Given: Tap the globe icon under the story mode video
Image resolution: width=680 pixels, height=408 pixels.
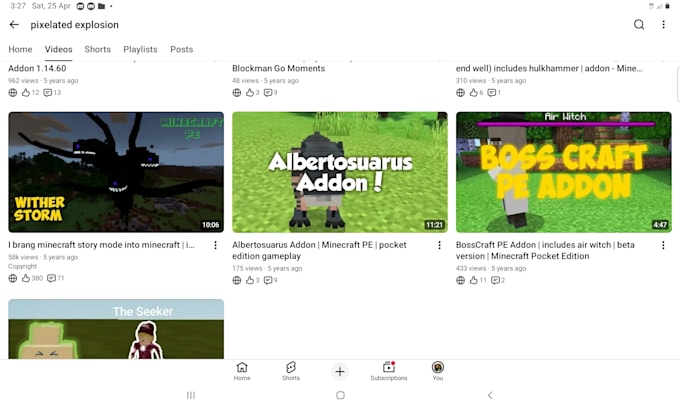Looking at the screenshot, I should tap(13, 278).
